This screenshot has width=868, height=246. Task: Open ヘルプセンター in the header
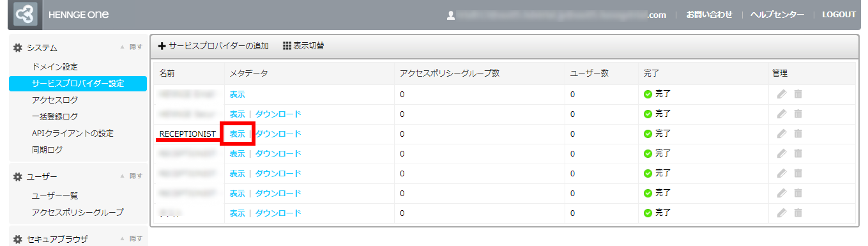pos(777,14)
